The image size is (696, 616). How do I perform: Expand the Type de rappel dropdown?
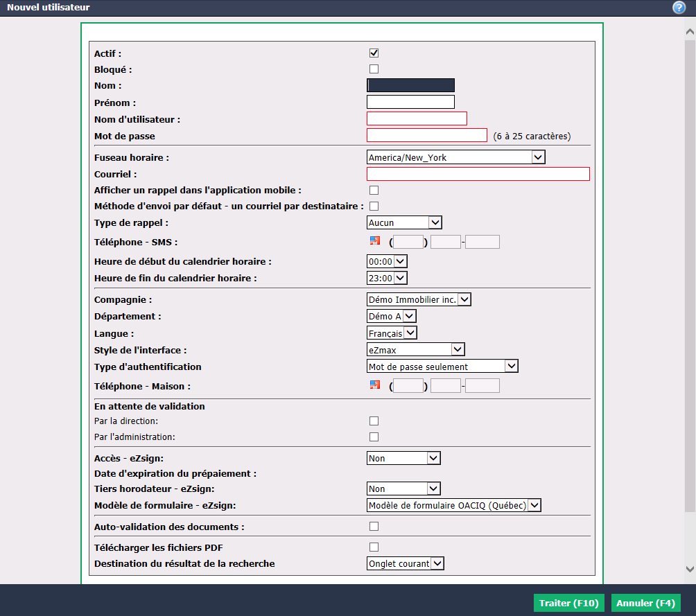[404, 222]
